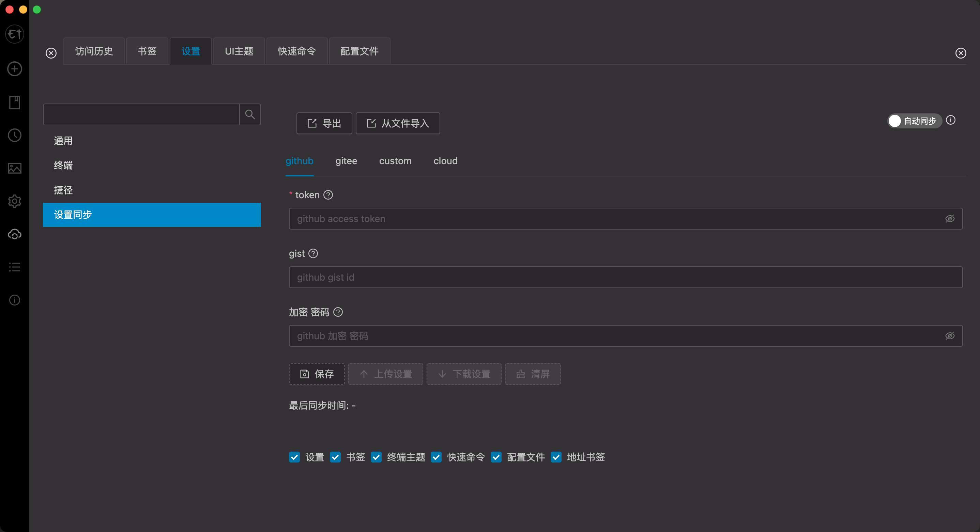
Task: Click the 导出 export button
Action: point(324,123)
